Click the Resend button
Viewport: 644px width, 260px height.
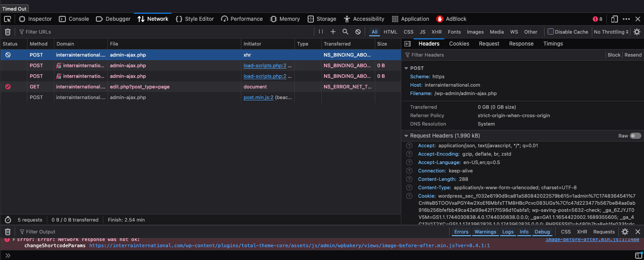633,55
